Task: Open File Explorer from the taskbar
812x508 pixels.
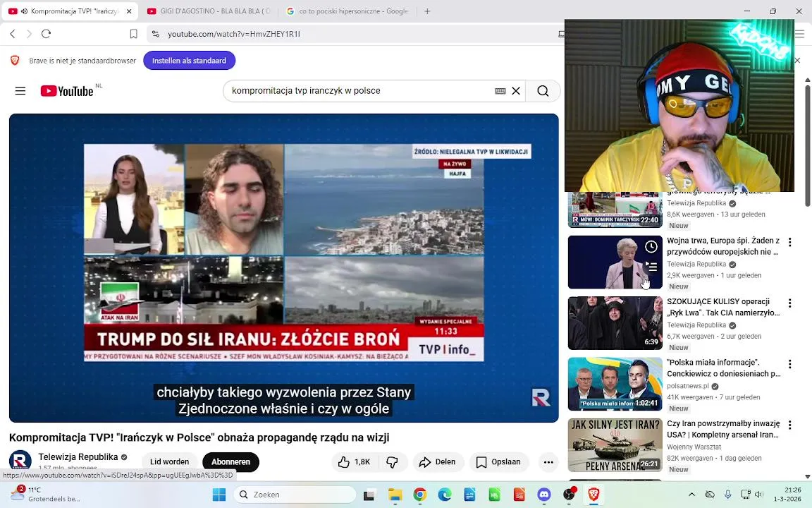Action: [x=395, y=495]
